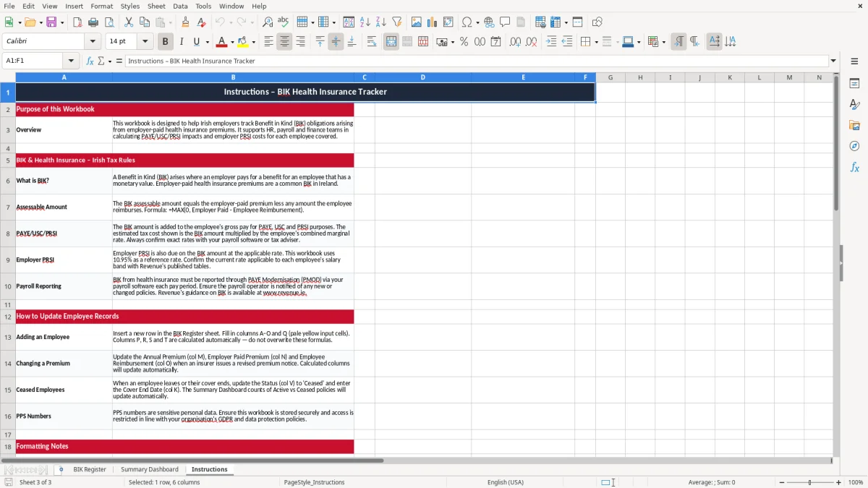The height and width of the screenshot is (488, 868).
Task: Expand the Calibri font name dropdown
Action: tap(93, 42)
